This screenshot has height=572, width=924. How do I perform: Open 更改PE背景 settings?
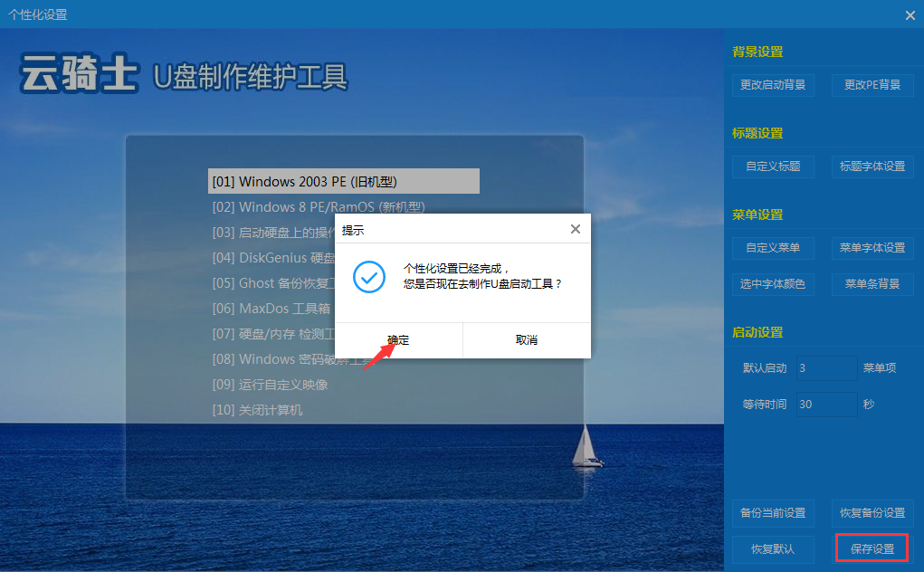tap(872, 85)
